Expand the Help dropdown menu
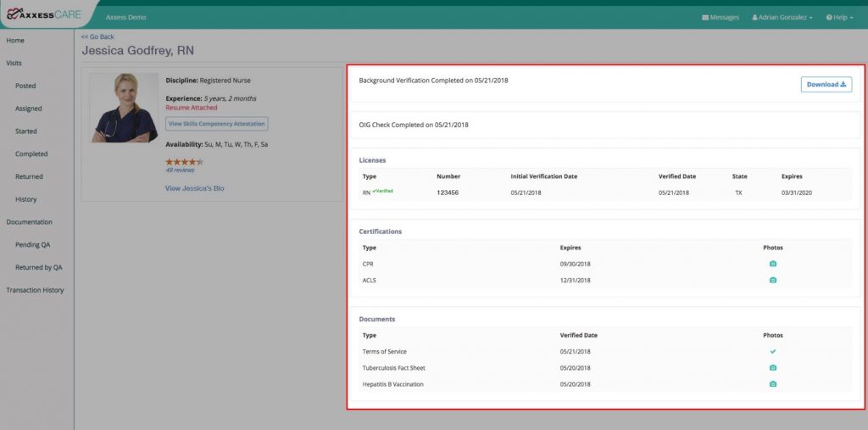Screen dimensions: 868x430 coord(839,17)
